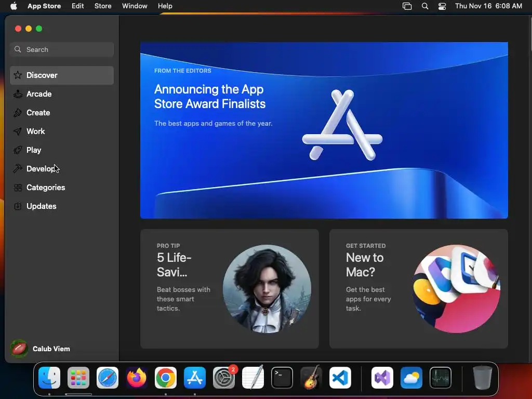The width and height of the screenshot is (532, 399).
Task: Open Visual Studio Code from Dock
Action: pos(340,378)
